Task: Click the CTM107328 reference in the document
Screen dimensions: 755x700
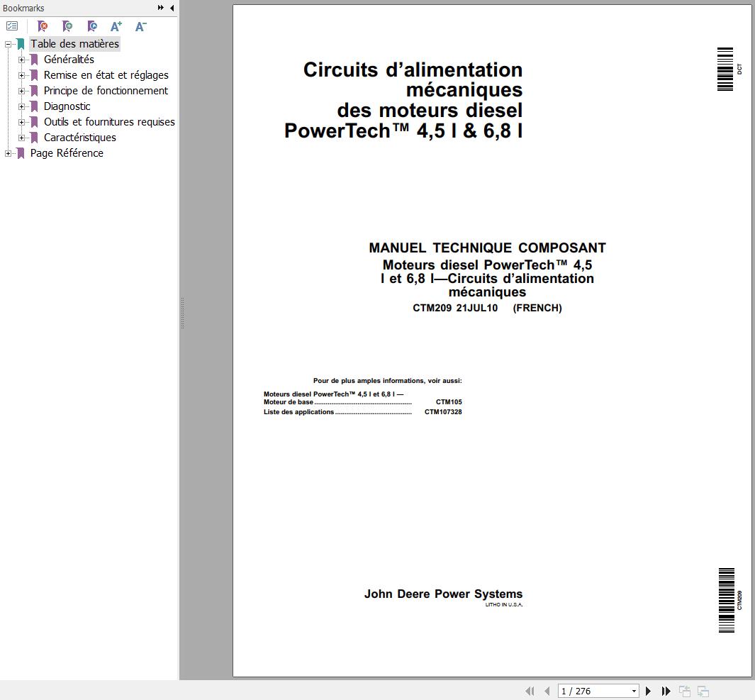Action: pyautogui.click(x=443, y=412)
